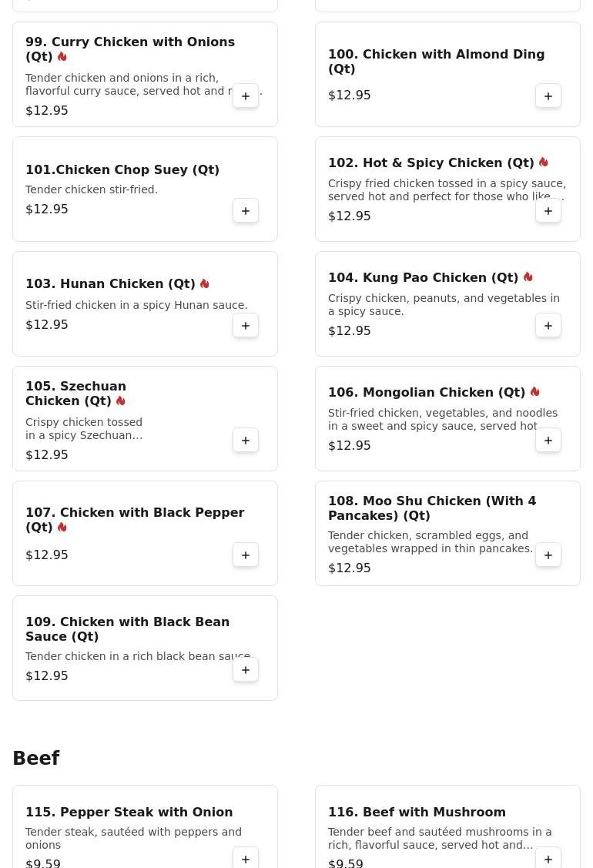The image size is (593, 868).
Task: Add Moo Shu Chicken with pancakes
Action: [548, 555]
